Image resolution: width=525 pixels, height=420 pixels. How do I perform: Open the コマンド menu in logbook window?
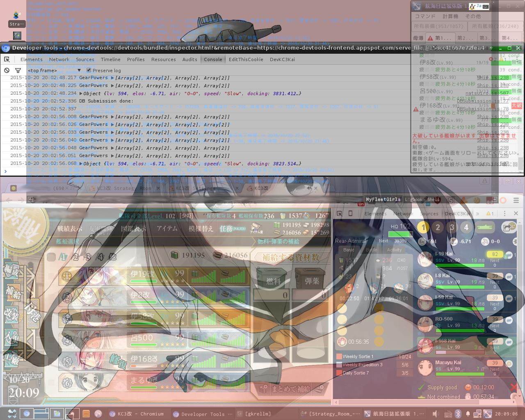425,16
